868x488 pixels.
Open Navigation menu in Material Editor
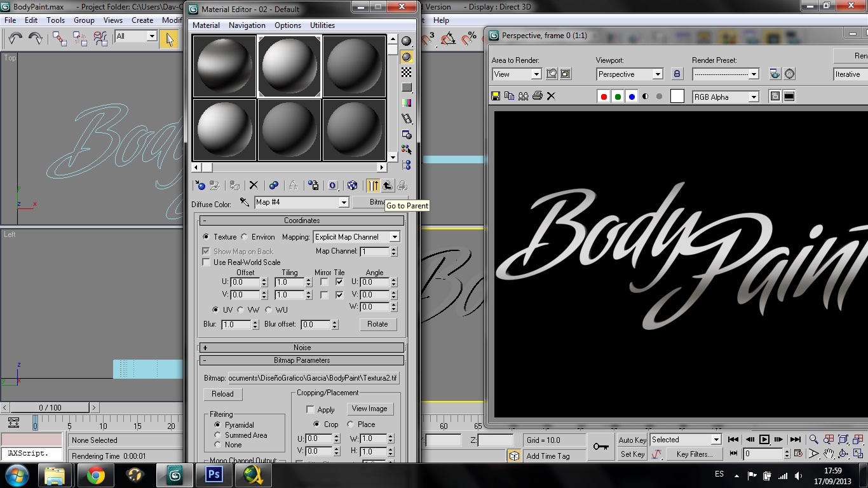tap(247, 25)
